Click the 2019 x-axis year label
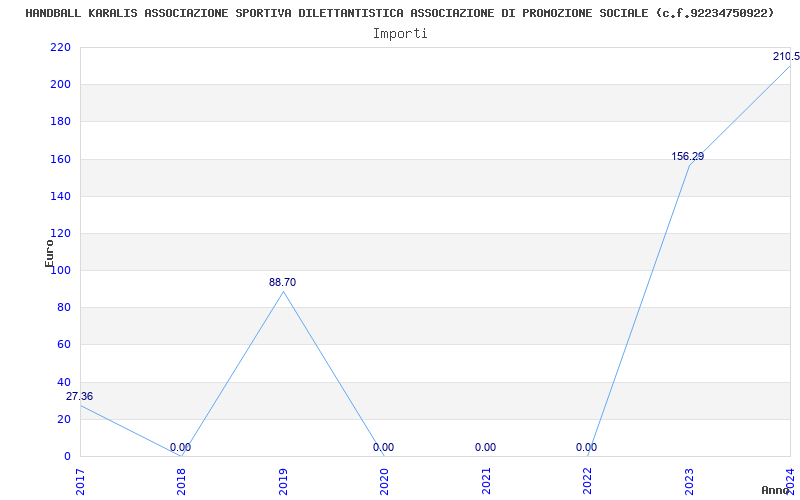 point(283,482)
